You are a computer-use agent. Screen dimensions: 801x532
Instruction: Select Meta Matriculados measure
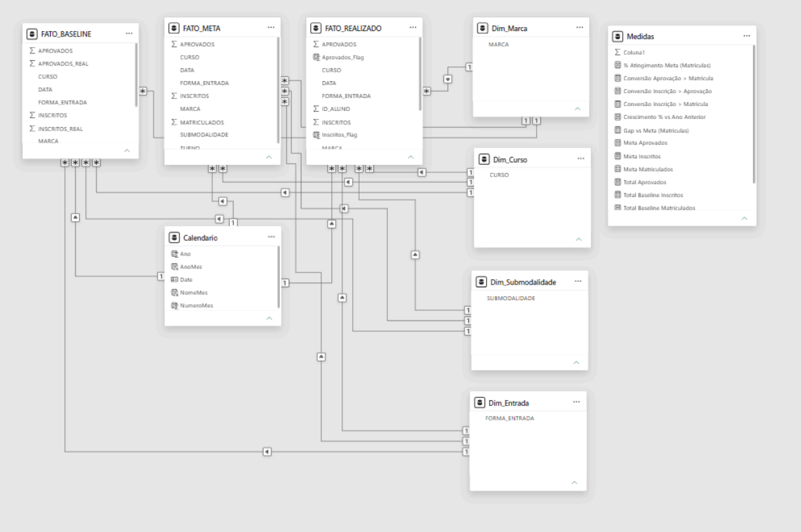648,169
